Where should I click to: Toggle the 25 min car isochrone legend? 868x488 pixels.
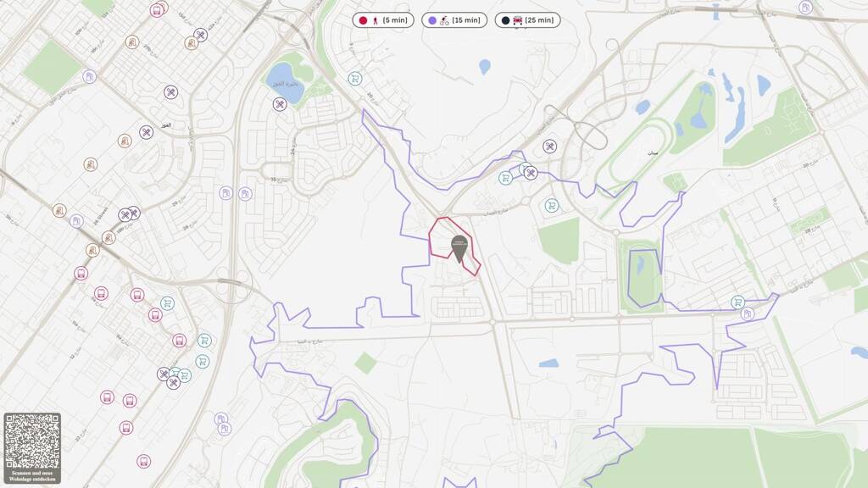click(x=527, y=20)
